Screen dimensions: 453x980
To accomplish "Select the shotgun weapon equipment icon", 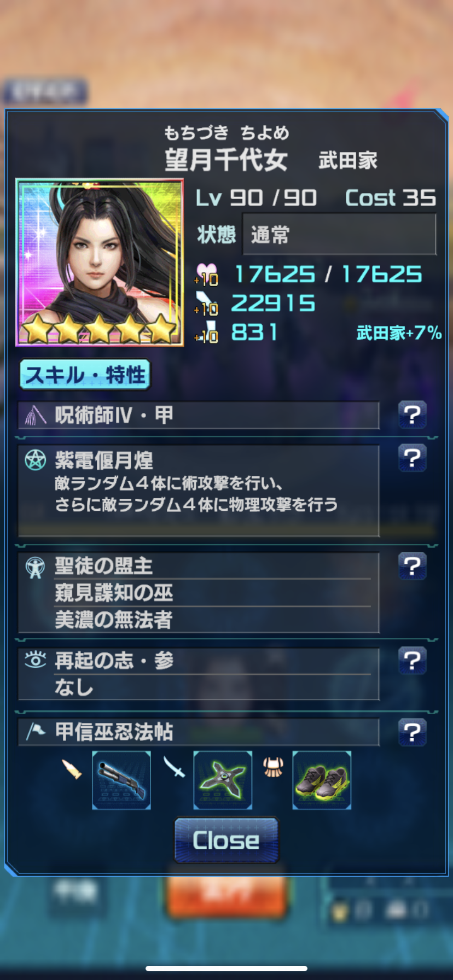I will click(121, 780).
